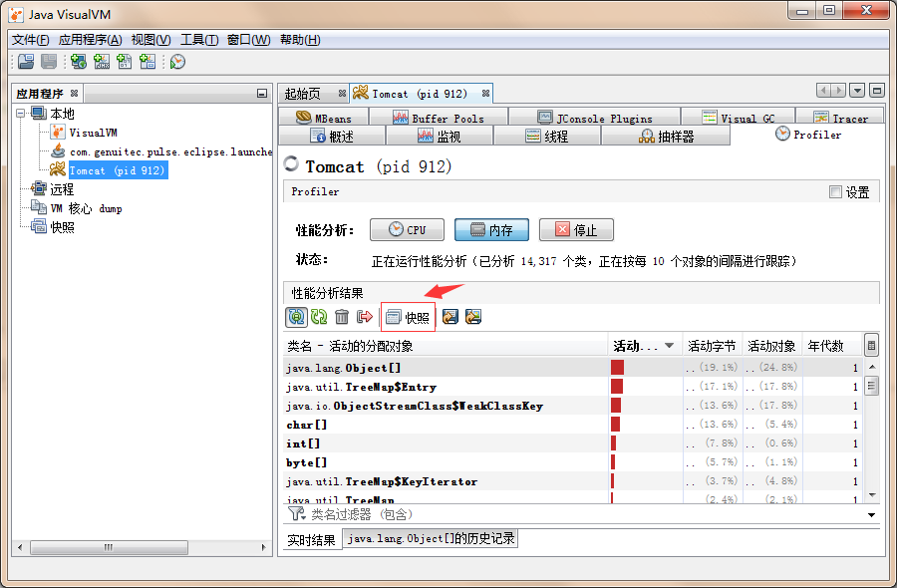This screenshot has height=588, width=897.
Task: Click the Update results now refresh icon
Action: pos(319,317)
